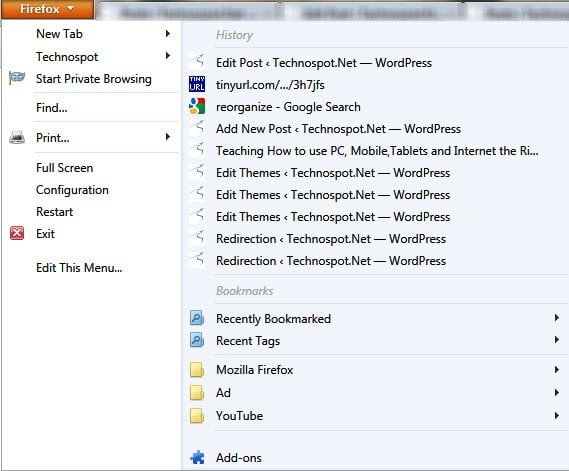Switch to Full Screen mode
The height and width of the screenshot is (471, 569).
pos(65,168)
